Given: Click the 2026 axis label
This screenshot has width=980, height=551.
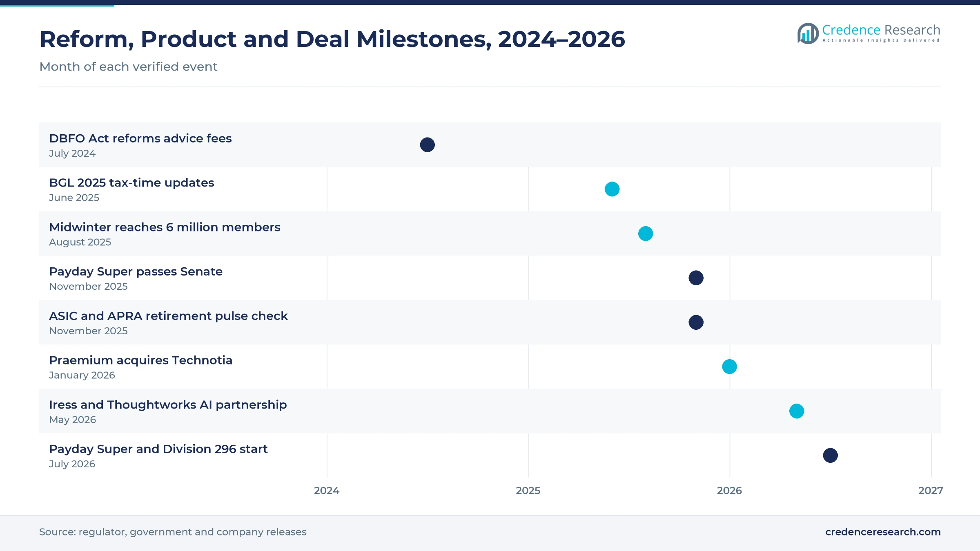Looking at the screenshot, I should [729, 491].
